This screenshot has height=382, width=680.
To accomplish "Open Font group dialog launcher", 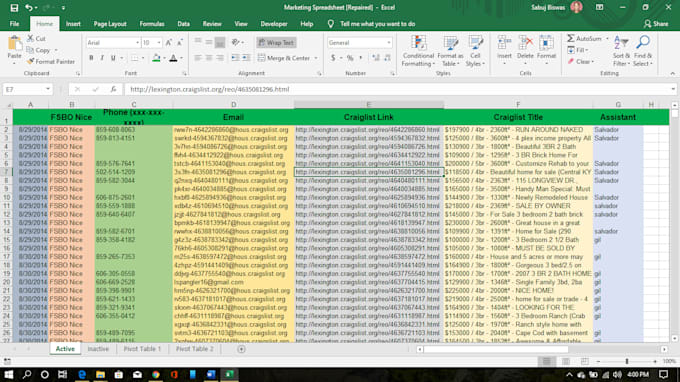I will (x=184, y=74).
